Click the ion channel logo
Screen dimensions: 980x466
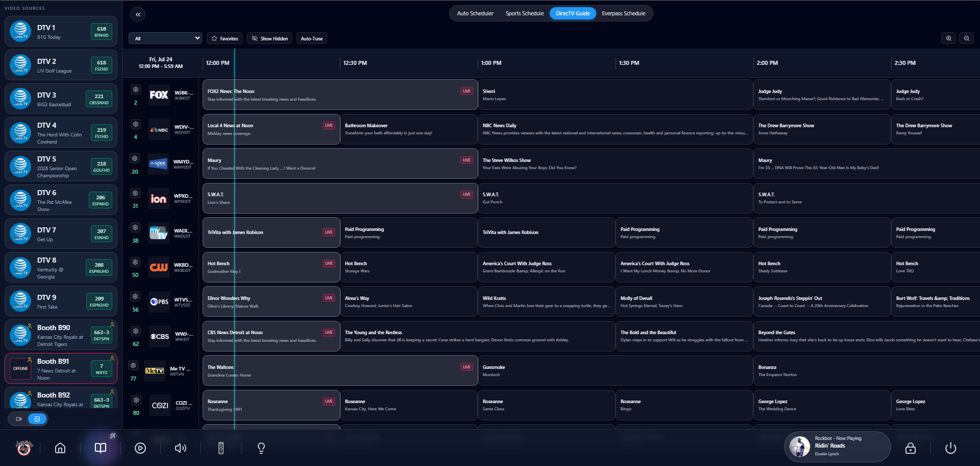click(x=159, y=199)
